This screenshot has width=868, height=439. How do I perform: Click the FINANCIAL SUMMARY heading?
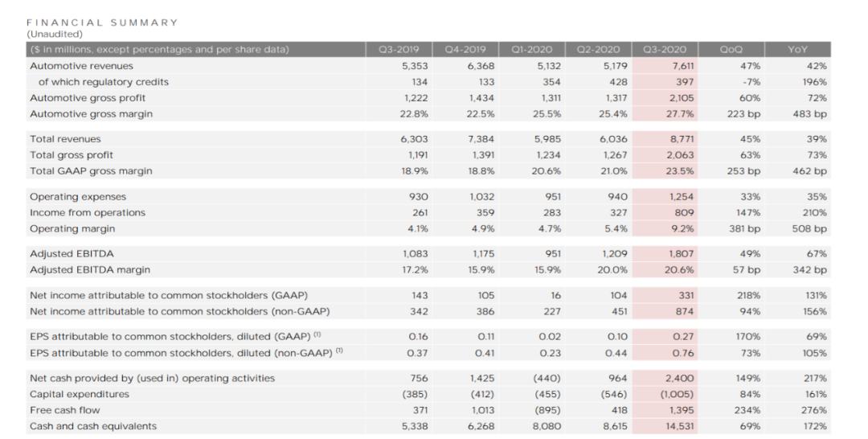pos(102,23)
